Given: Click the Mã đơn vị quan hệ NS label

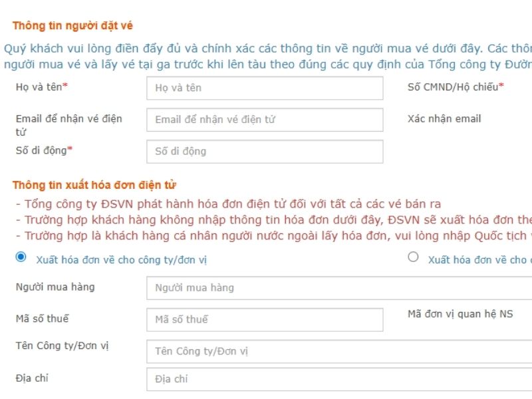Looking at the screenshot, I should pos(460,315).
